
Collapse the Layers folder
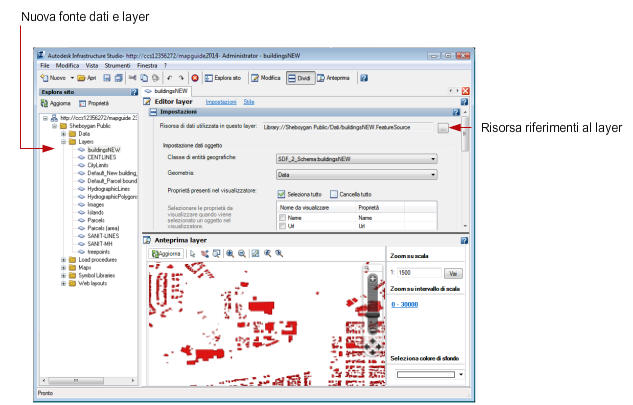(63, 142)
